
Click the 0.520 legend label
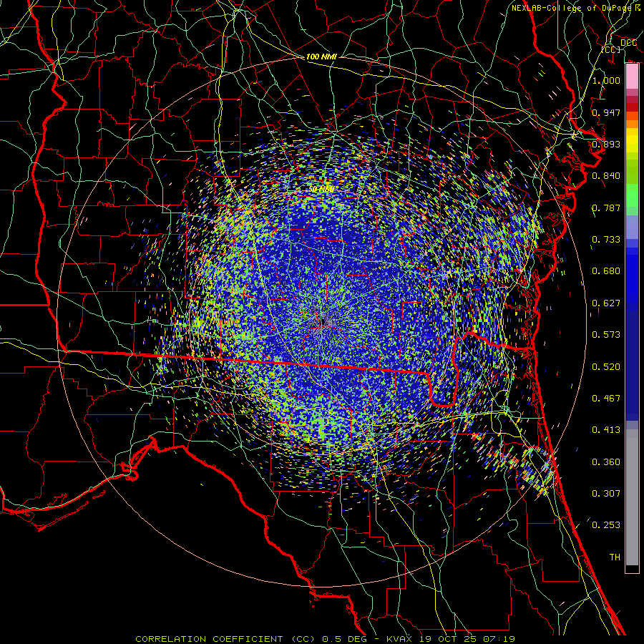pos(606,366)
